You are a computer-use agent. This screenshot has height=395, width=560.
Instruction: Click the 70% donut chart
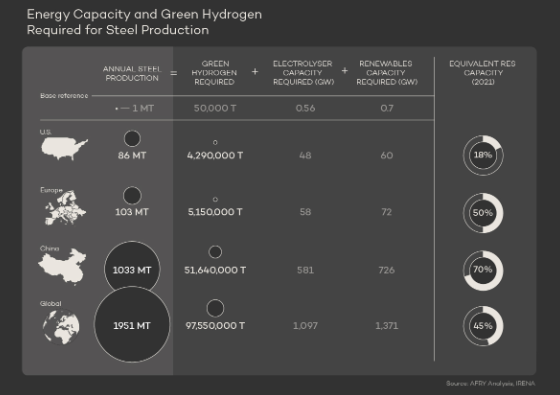(483, 270)
